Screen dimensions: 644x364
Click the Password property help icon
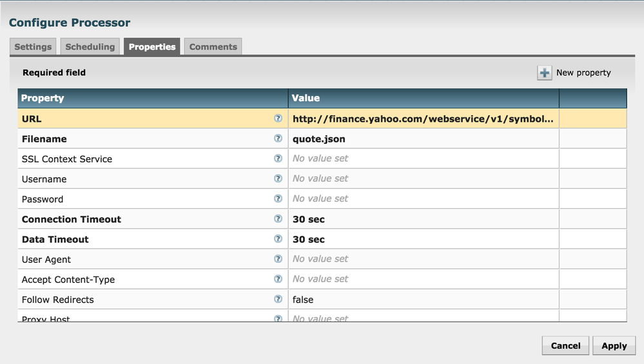(x=278, y=198)
